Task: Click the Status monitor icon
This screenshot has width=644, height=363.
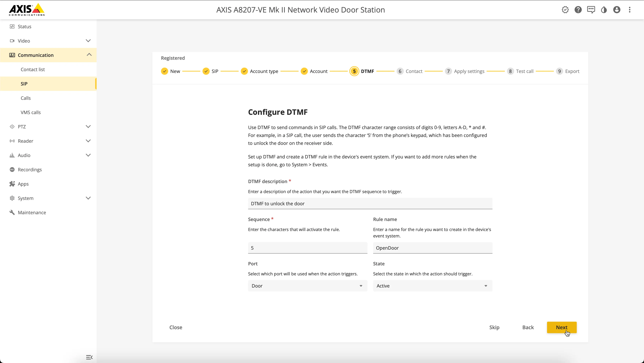Action: click(x=12, y=26)
